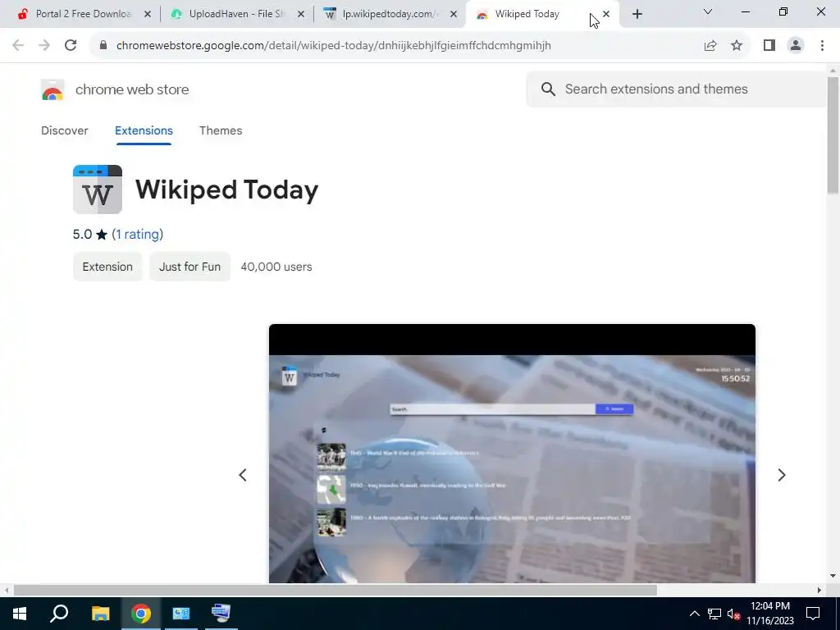Screen dimensions: 840x630
Task: Close the Portal 2 Free Download tab
Action: point(148,15)
